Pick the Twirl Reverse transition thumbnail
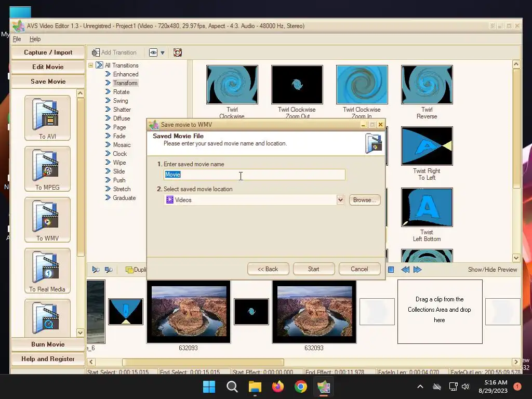Screen dimensions: 532x399 (x=427, y=85)
